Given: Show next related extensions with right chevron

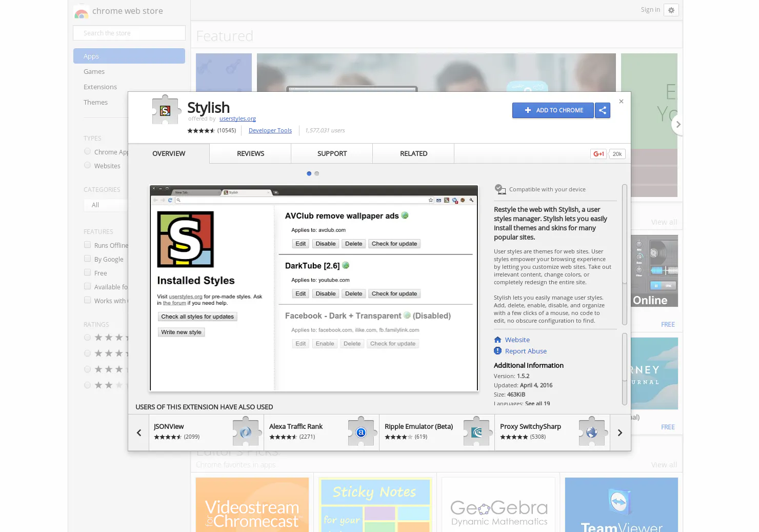Looking at the screenshot, I should tap(620, 433).
